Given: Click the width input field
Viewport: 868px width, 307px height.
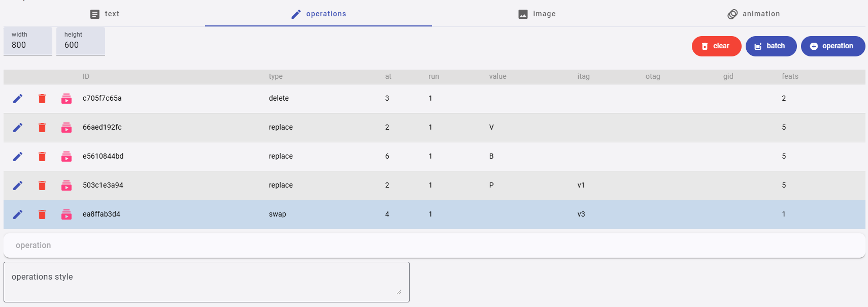Looking at the screenshot, I should pos(28,45).
